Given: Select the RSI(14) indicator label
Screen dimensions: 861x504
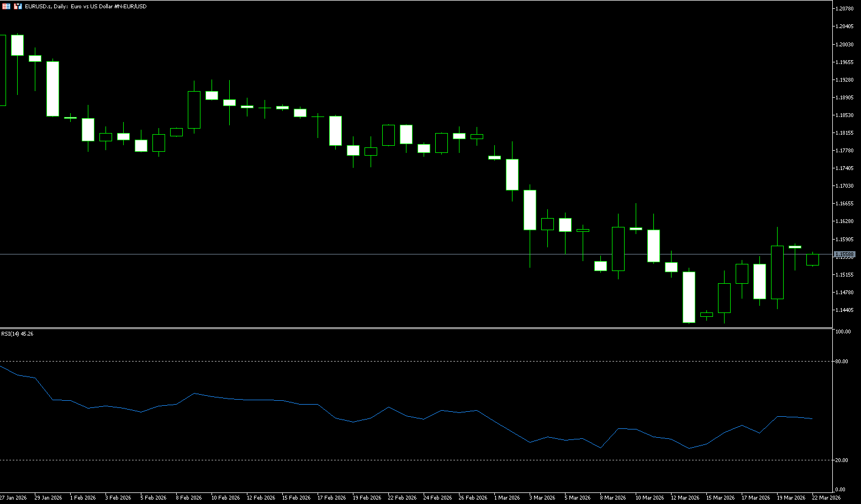Looking at the screenshot, I should coord(17,334).
